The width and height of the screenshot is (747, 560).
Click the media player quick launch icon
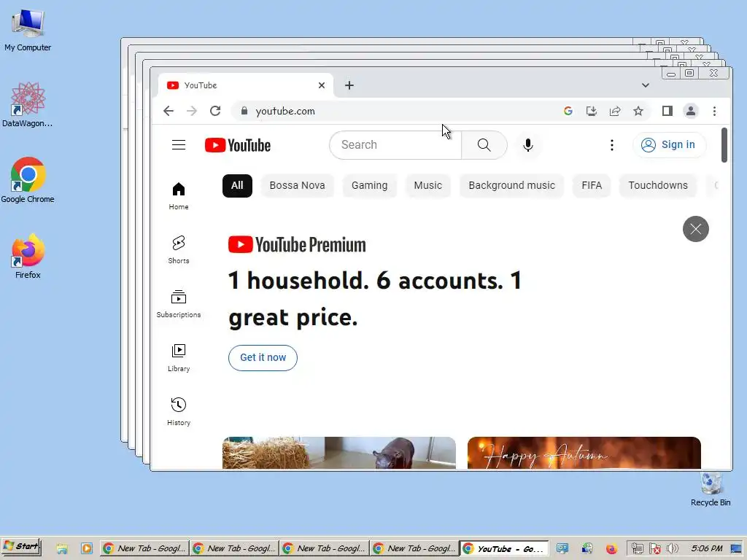pyautogui.click(x=87, y=548)
